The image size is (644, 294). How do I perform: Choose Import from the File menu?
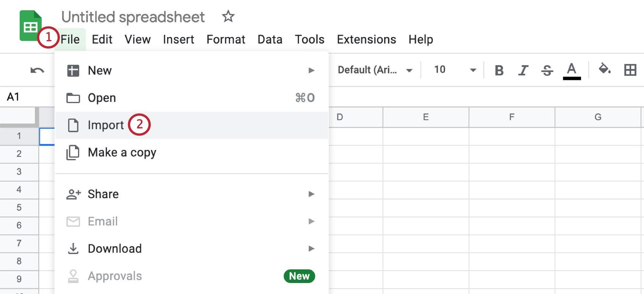106,125
